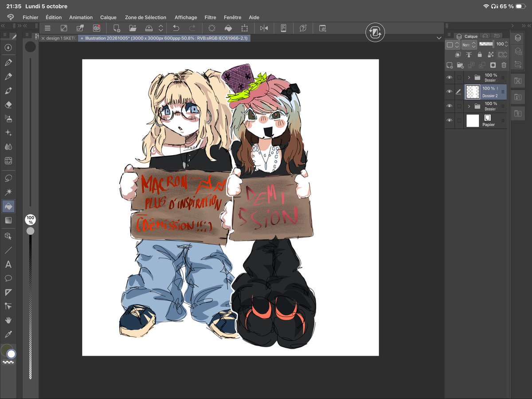Select the Gradient tool
532x399 pixels.
[8, 220]
